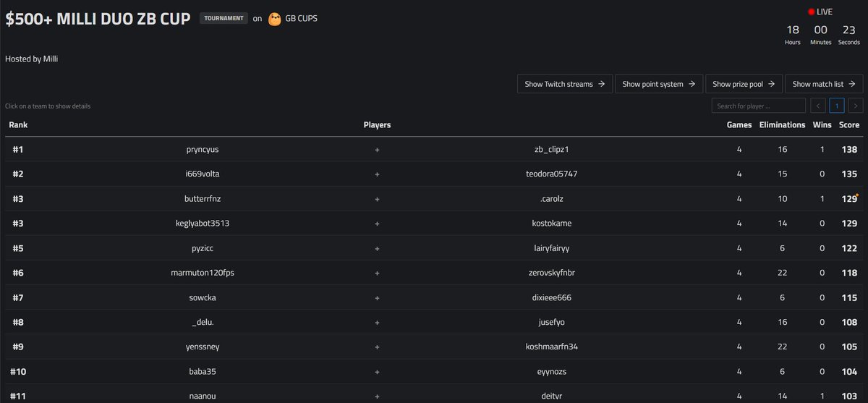Expand team row of i669volta
Viewport: 868px width, 403px height.
[x=434, y=174]
